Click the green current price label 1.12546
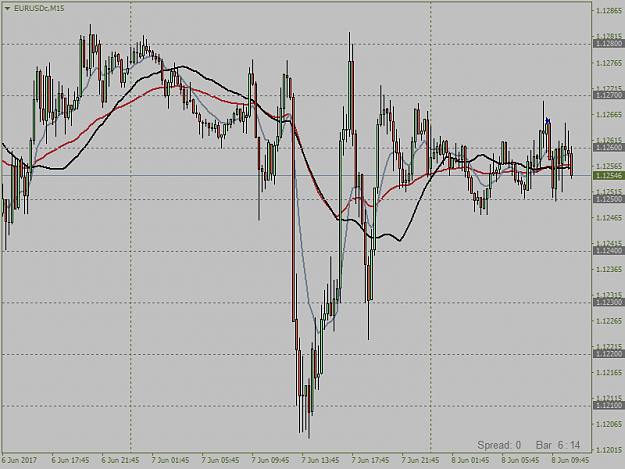The width and height of the screenshot is (625, 469). point(609,176)
